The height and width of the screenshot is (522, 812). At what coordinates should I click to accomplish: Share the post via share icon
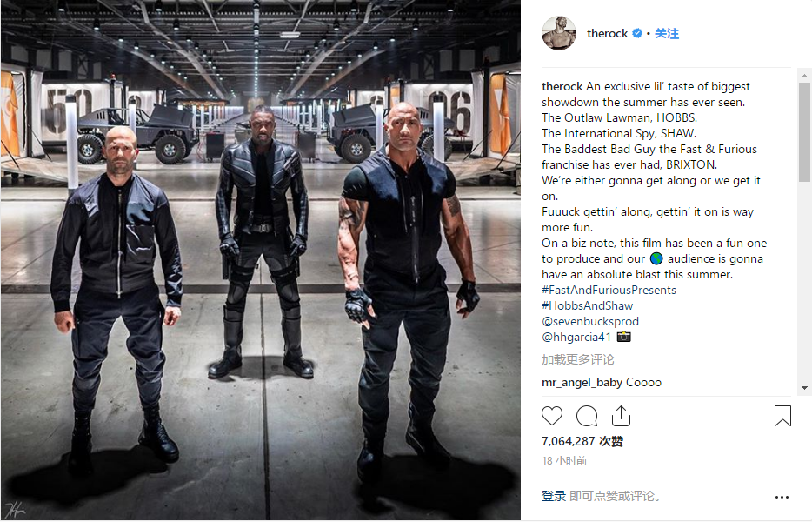tap(621, 416)
